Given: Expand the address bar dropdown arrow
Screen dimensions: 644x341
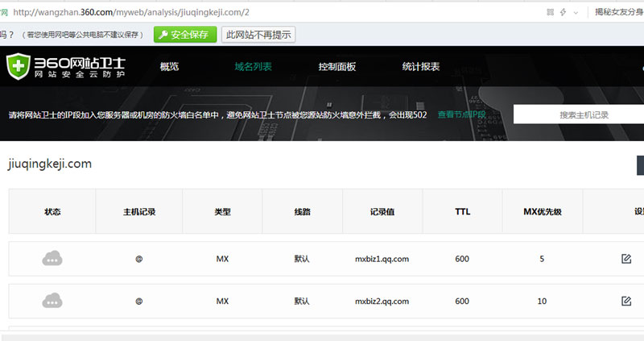Looking at the screenshot, I should pyautogui.click(x=576, y=13).
